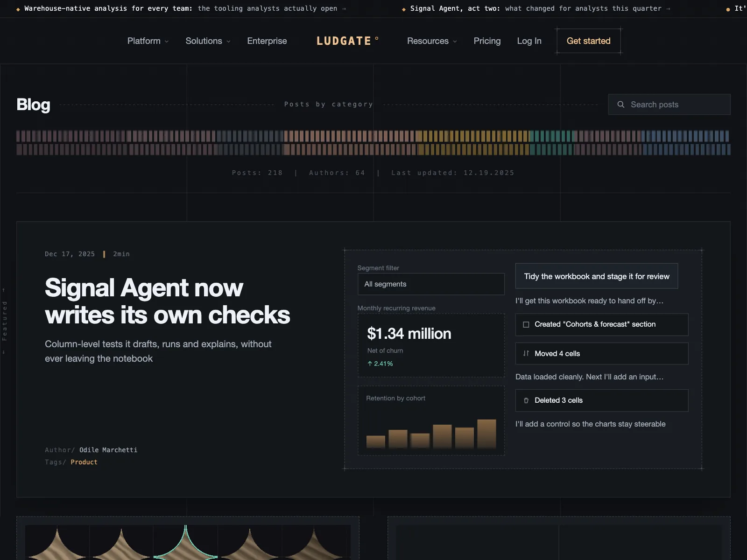Click the green up arrow beside 2.41%

click(370, 364)
